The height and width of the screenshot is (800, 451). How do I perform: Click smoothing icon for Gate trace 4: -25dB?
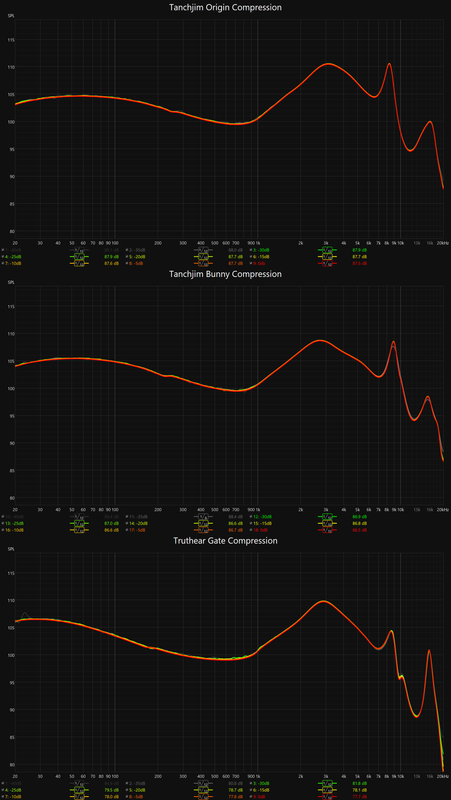(x=79, y=790)
